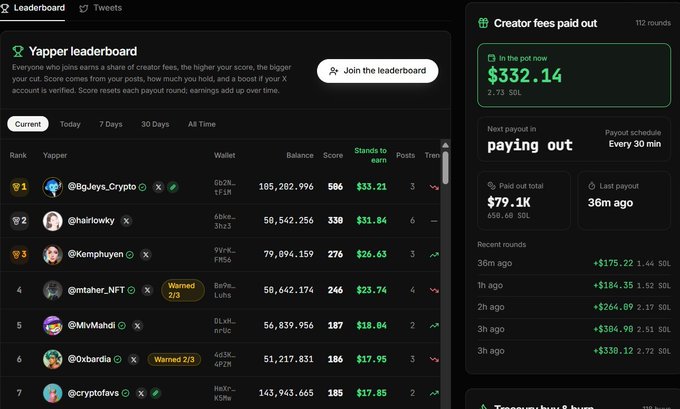Click the Balance column header

click(300, 155)
